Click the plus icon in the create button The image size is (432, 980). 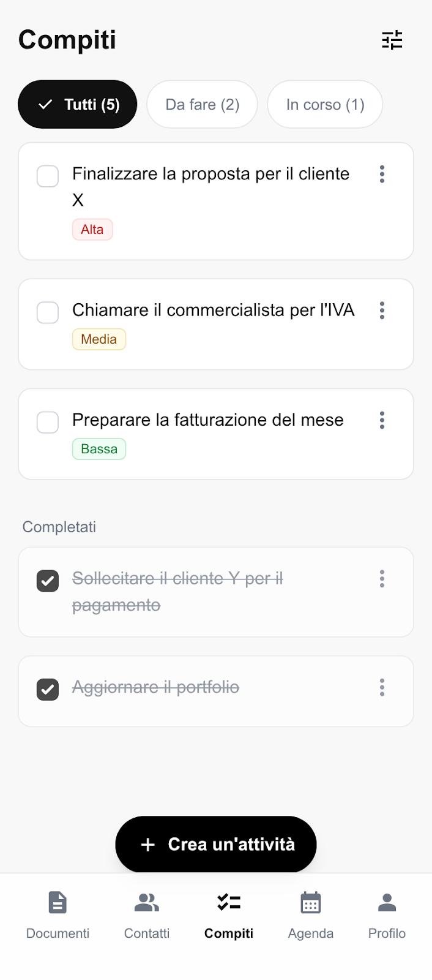click(x=147, y=844)
